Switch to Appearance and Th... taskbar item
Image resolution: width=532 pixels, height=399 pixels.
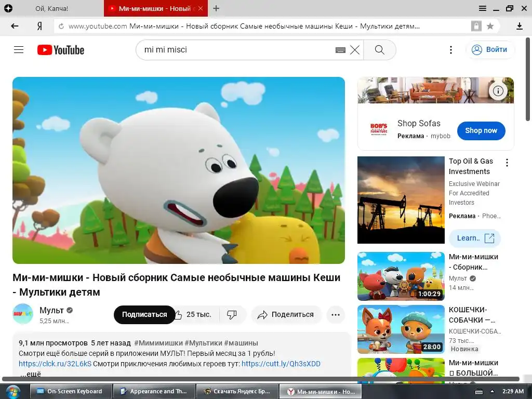(154, 391)
